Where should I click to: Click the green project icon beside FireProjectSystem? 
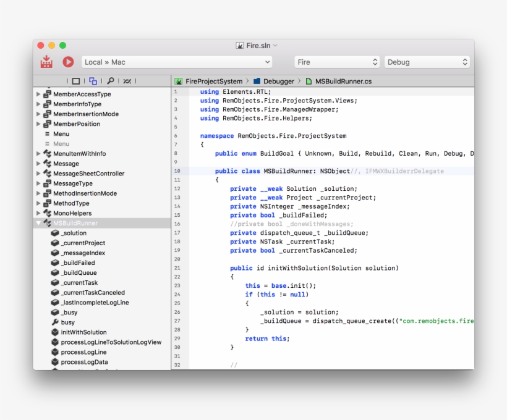coord(178,80)
